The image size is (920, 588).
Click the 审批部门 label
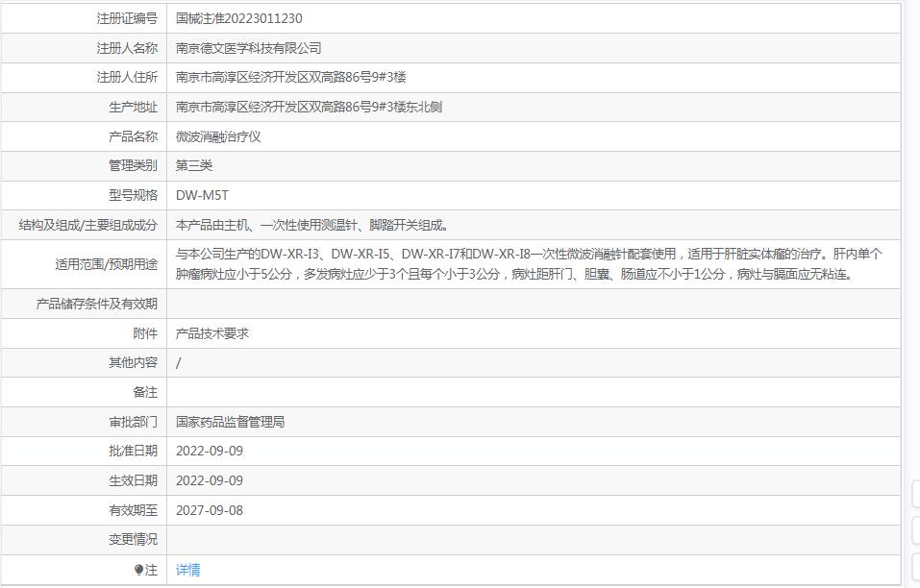(134, 422)
